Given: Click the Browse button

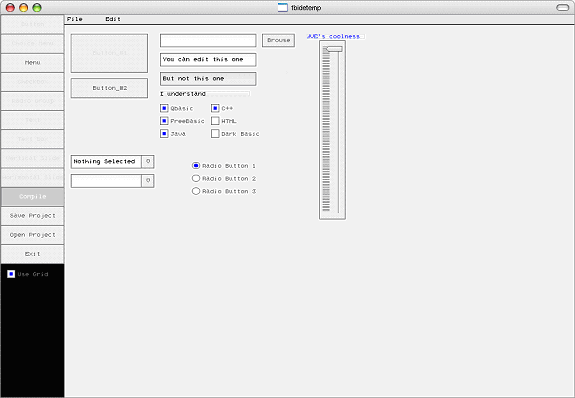Looking at the screenshot, I should pos(278,40).
